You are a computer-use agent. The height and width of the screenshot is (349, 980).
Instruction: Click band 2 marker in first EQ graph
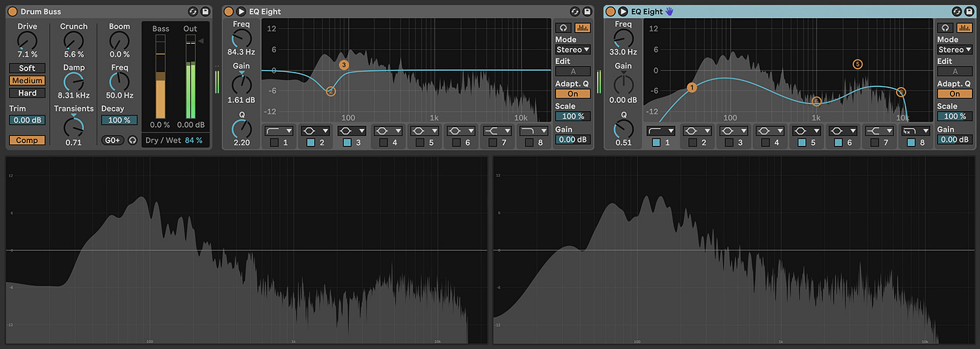click(330, 91)
